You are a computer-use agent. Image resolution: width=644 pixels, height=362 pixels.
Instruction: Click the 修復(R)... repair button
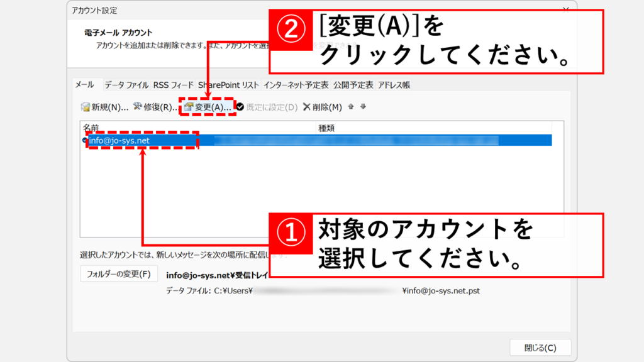pyautogui.click(x=155, y=107)
